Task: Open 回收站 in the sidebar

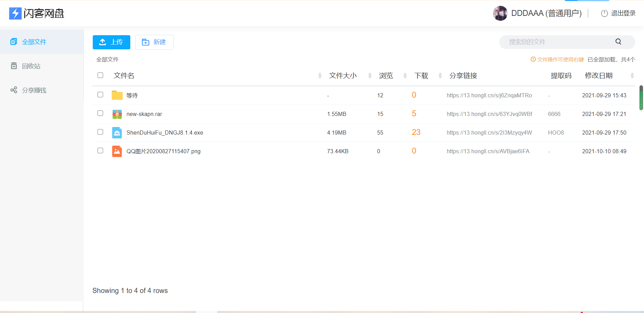Action: click(x=31, y=66)
